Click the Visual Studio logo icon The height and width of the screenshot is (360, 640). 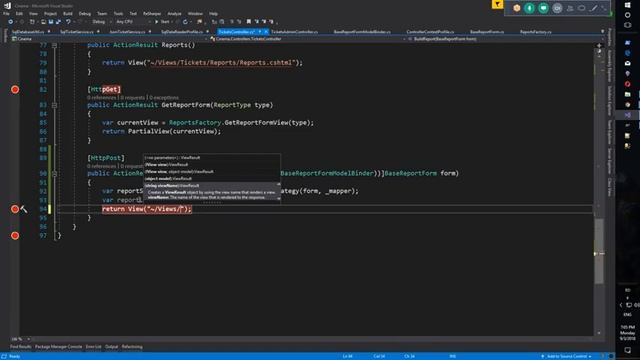click(x=7, y=5)
